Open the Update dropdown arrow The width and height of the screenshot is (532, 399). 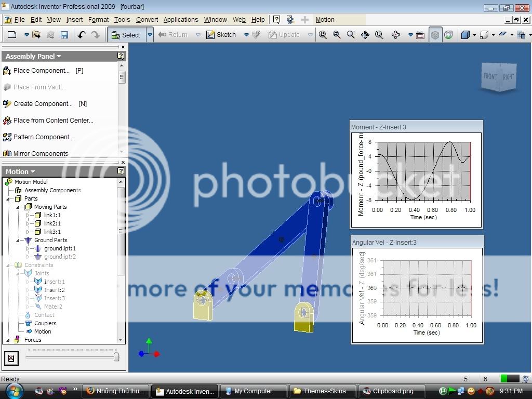[310, 35]
